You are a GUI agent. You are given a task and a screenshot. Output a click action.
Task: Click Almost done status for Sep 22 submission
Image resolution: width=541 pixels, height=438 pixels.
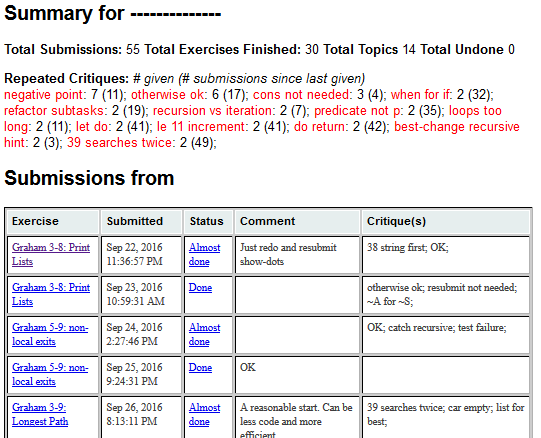204,254
